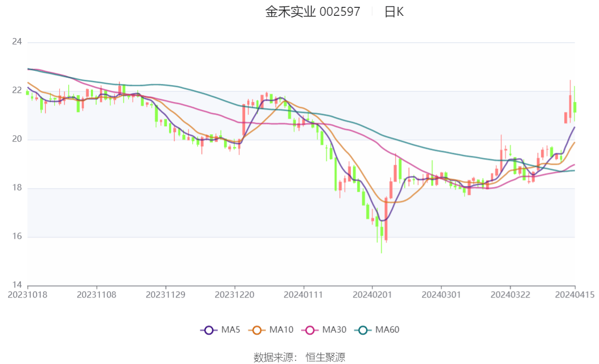Hide the MA30 moving average line

coord(310,330)
